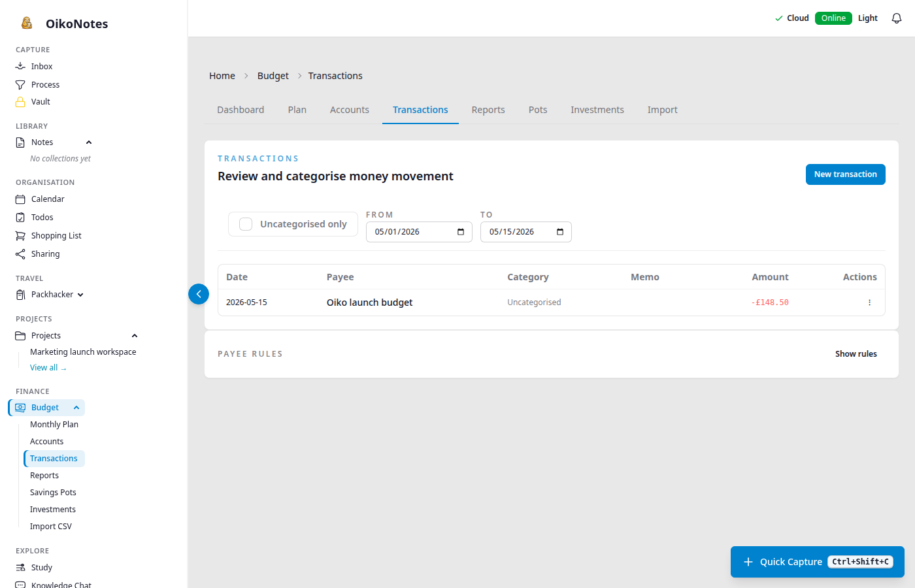Click the Notes document icon
This screenshot has width=915, height=588.
pos(20,142)
